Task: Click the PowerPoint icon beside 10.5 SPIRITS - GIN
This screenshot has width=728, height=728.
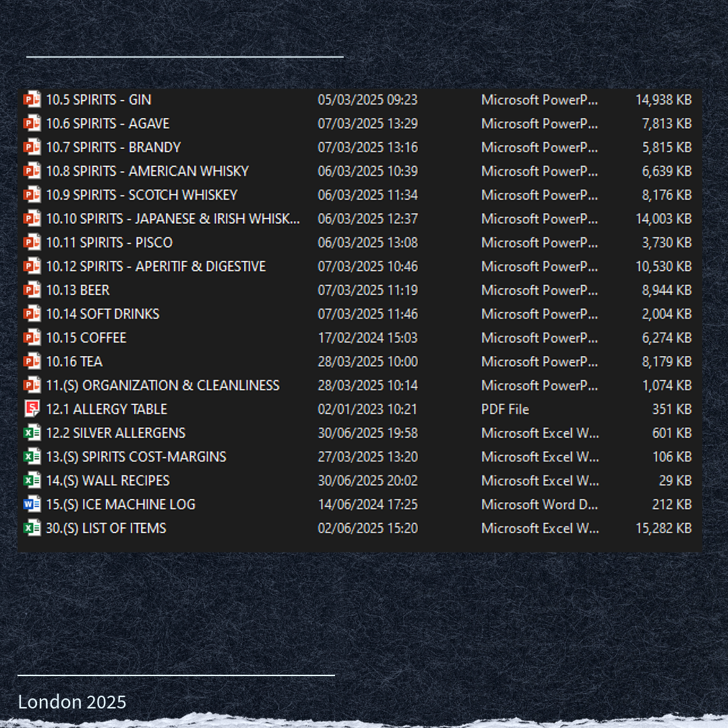Action: click(x=32, y=100)
